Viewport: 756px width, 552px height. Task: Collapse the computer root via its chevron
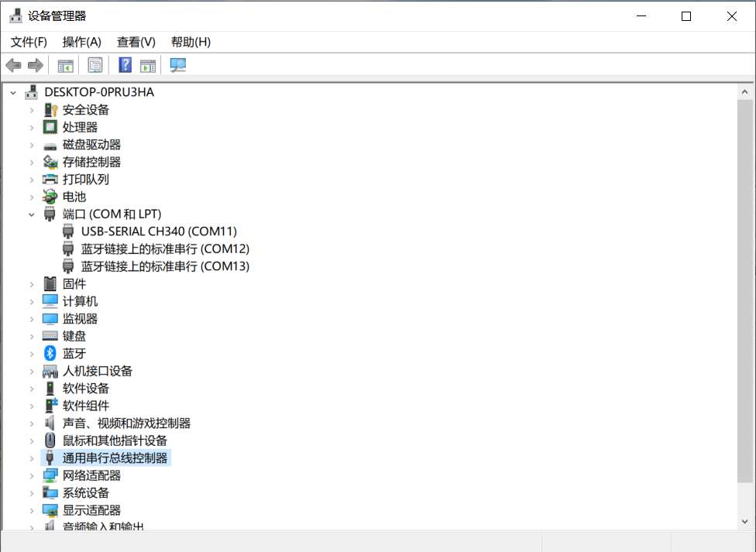coord(12,91)
